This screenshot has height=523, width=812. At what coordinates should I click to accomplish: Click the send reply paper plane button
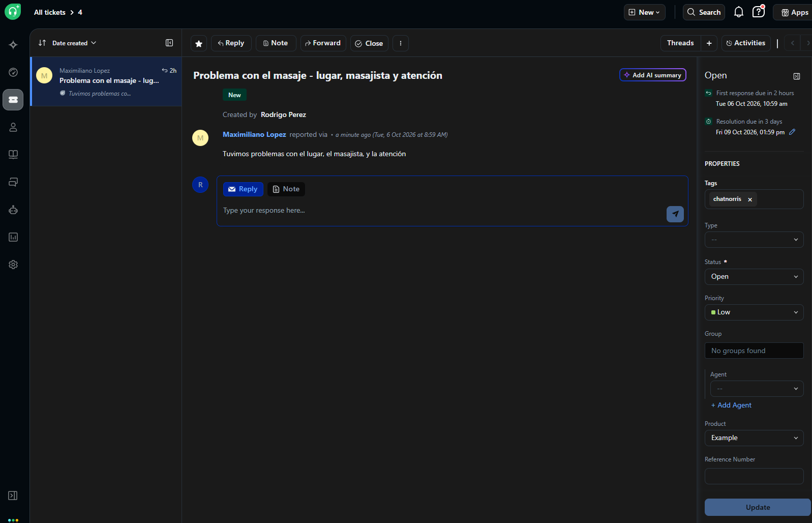pyautogui.click(x=675, y=214)
